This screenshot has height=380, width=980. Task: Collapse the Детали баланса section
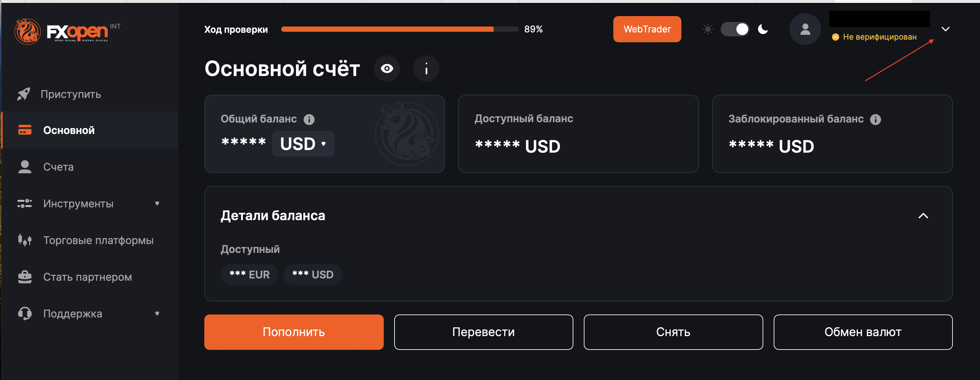coord(923,216)
